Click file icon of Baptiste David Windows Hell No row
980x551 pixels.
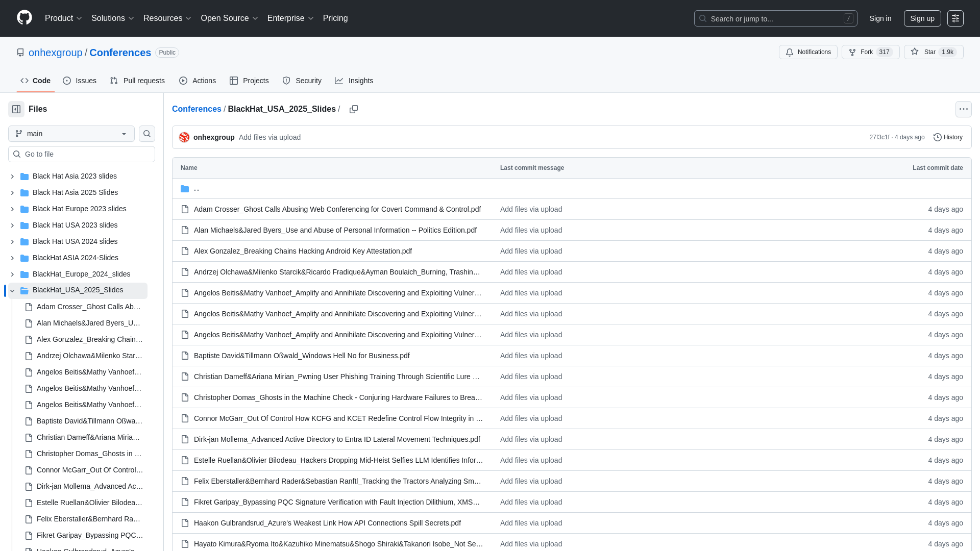point(185,356)
